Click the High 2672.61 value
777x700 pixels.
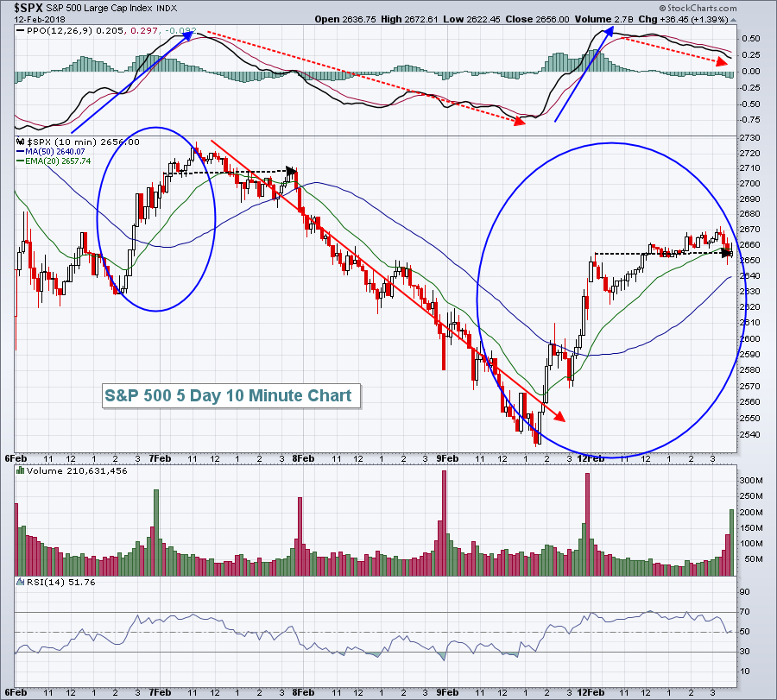(409, 19)
